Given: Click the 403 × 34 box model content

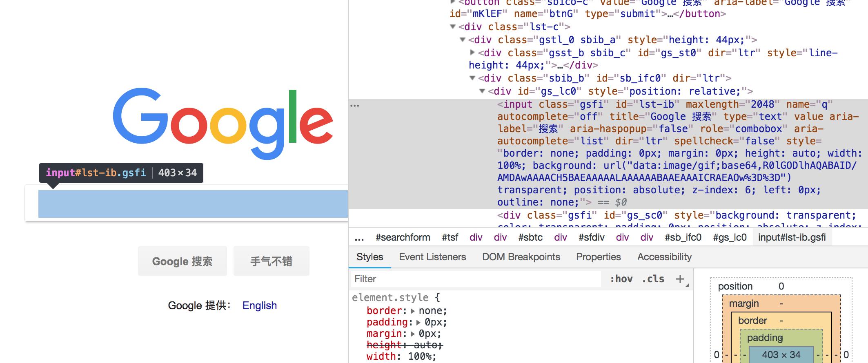Looking at the screenshot, I should (781, 355).
